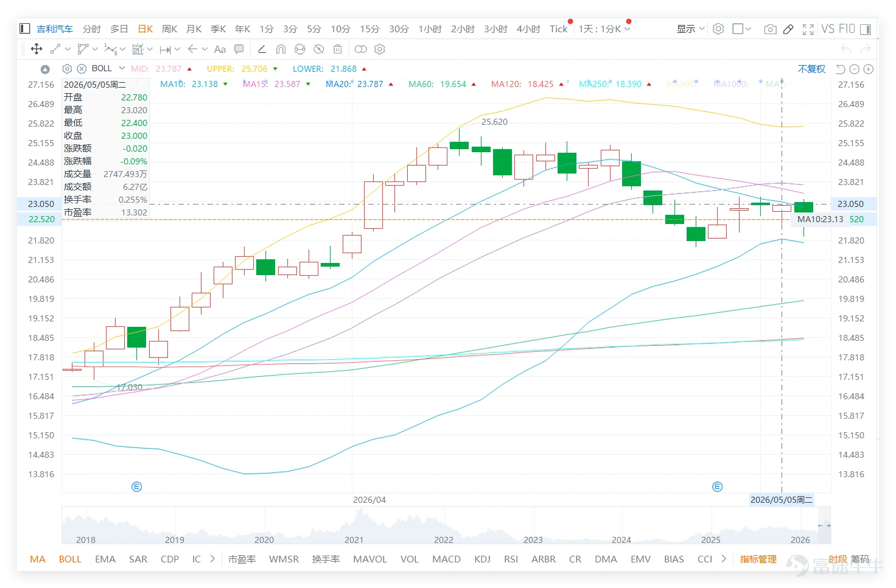The width and height of the screenshot is (896, 588).
Task: Open dropdown next to wave tool
Action: pyautogui.click(x=122, y=49)
